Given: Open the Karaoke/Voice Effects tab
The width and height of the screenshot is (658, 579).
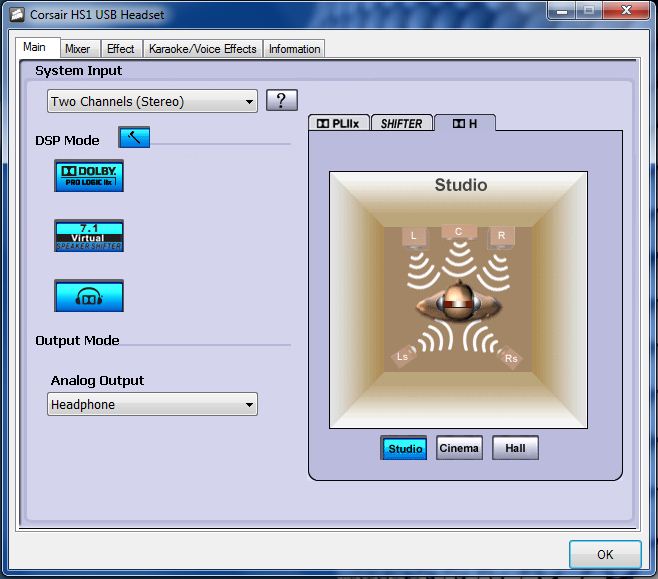Looking at the screenshot, I should point(203,49).
